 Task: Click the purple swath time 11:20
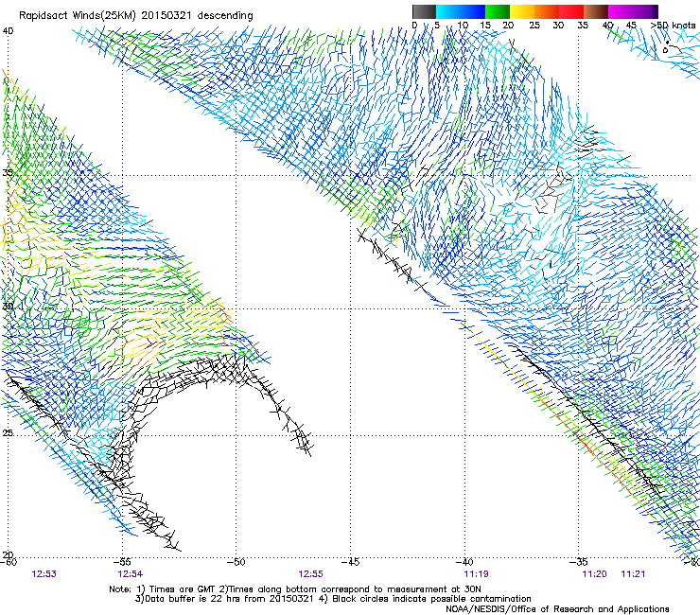coord(594,574)
